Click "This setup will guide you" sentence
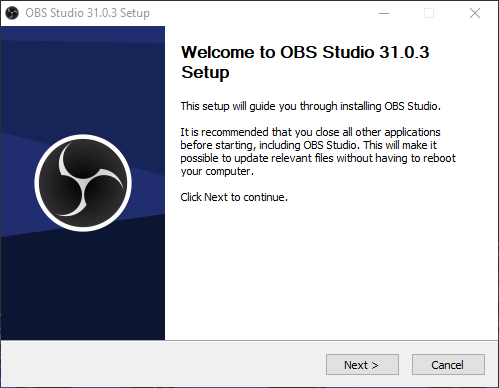Viewport: 499px width, 388px height. click(311, 106)
